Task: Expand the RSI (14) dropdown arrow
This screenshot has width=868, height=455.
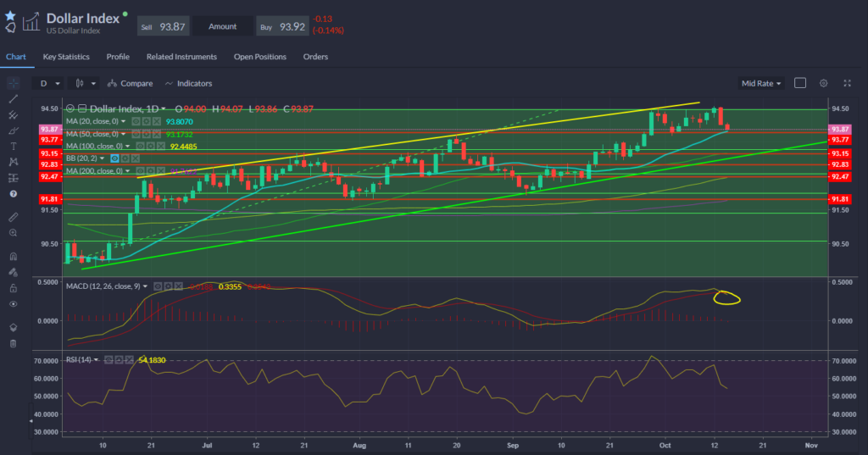Action: 97,360
